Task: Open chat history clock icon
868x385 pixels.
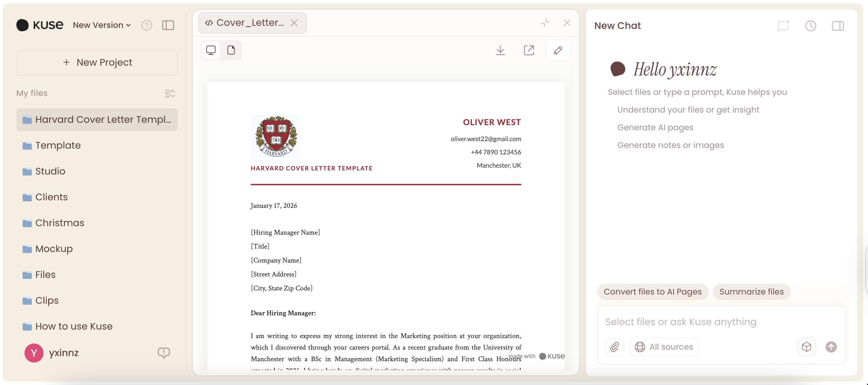Action: pyautogui.click(x=810, y=26)
